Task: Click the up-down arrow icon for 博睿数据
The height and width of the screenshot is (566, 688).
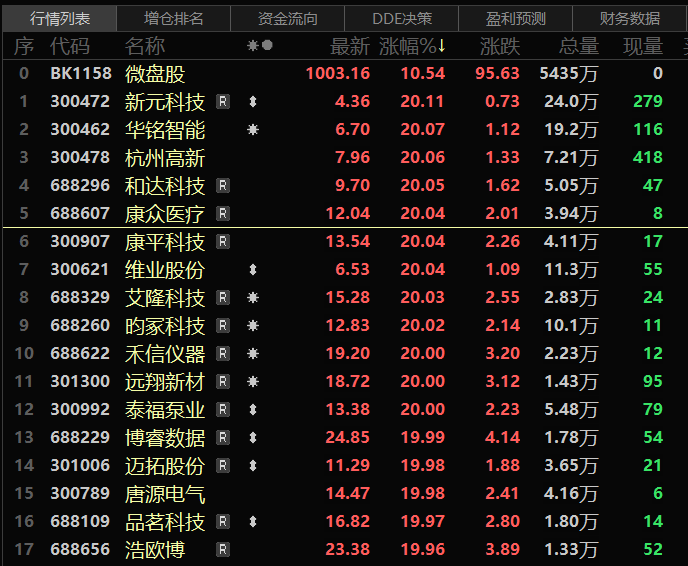Action: click(253, 438)
